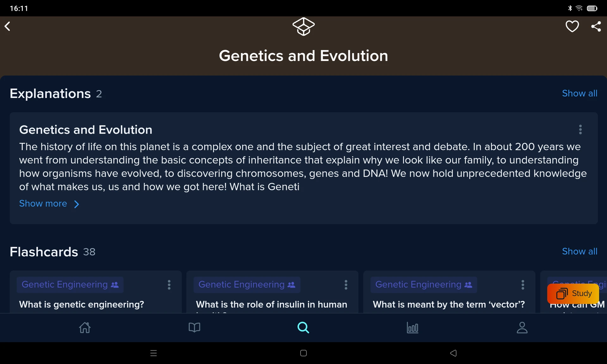Screen dimensions: 607x364
Task: Open the statistics bar chart icon
Action: [412, 328]
